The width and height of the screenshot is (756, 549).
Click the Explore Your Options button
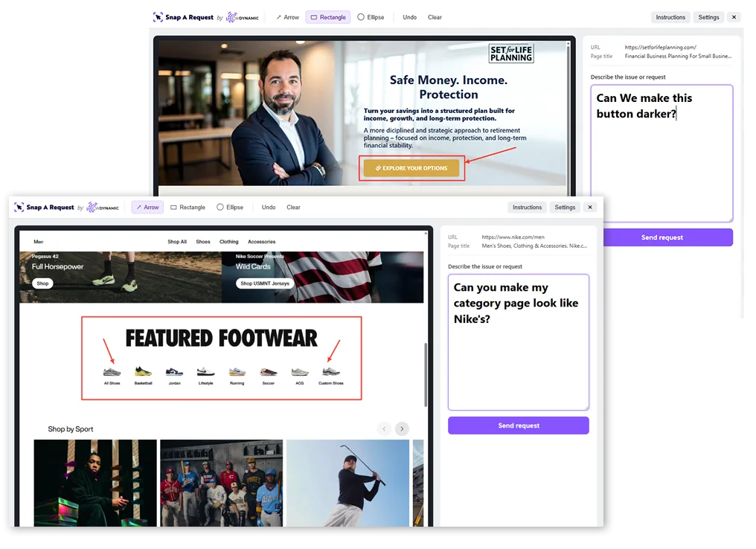pos(411,168)
